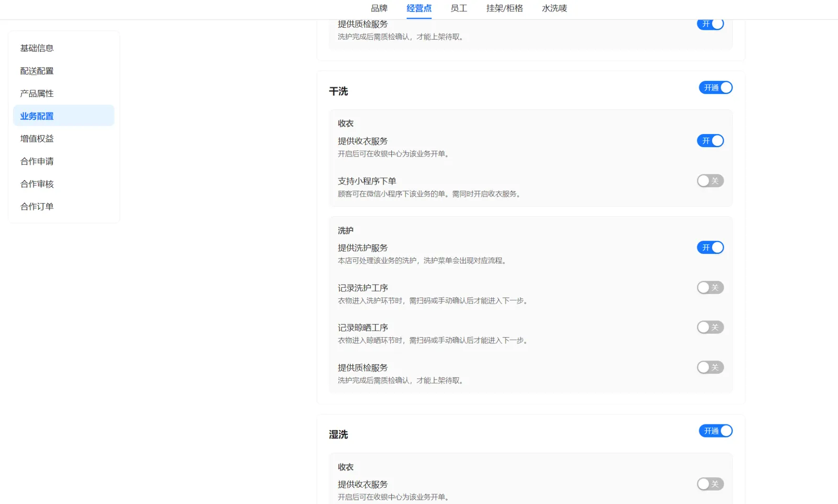Switch to the 员工 tab
Image resolution: width=838 pixels, height=504 pixels.
[459, 8]
